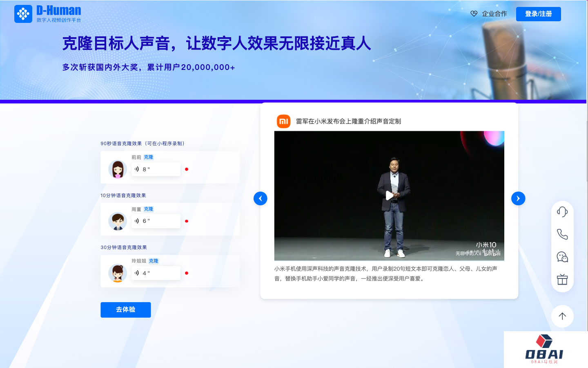Click the gift box icon
This screenshot has width=588, height=368.
pos(562,280)
